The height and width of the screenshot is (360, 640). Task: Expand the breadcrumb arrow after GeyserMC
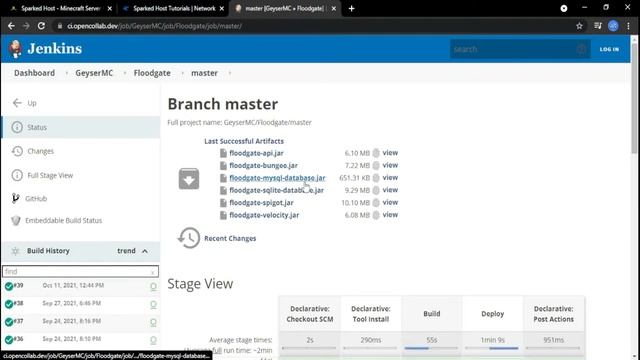(124, 73)
